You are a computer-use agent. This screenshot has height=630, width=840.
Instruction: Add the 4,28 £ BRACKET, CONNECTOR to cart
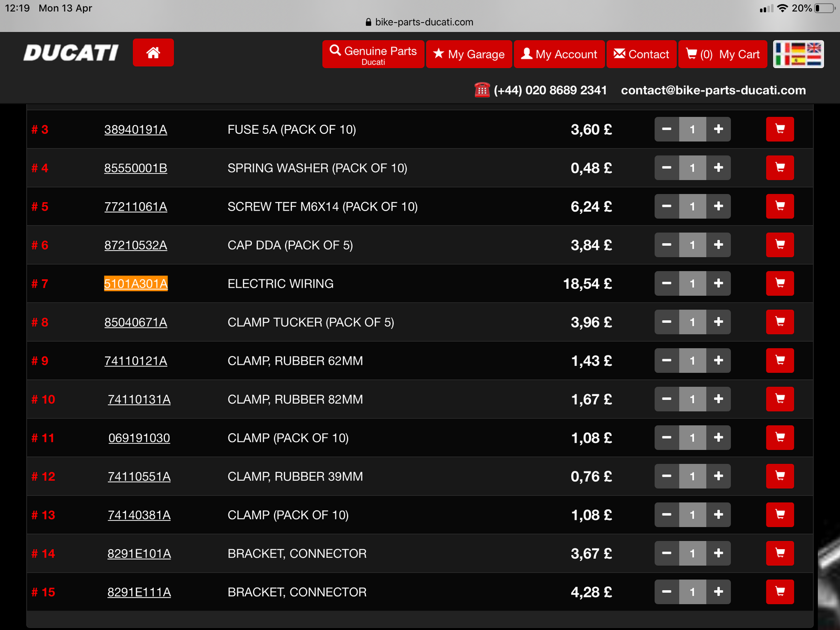pyautogui.click(x=780, y=592)
